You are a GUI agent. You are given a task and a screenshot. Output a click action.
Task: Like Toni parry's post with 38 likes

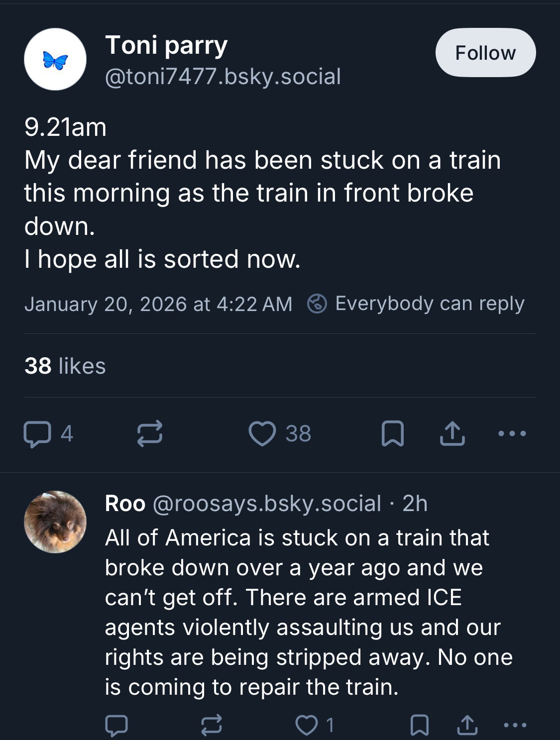[262, 433]
